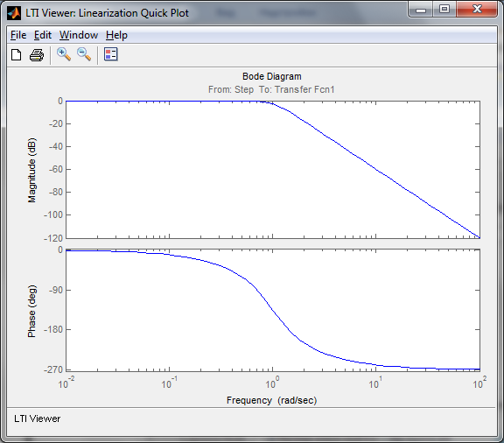Click the -40 magnitude tick label
This screenshot has width=504, height=443.
tap(56, 147)
